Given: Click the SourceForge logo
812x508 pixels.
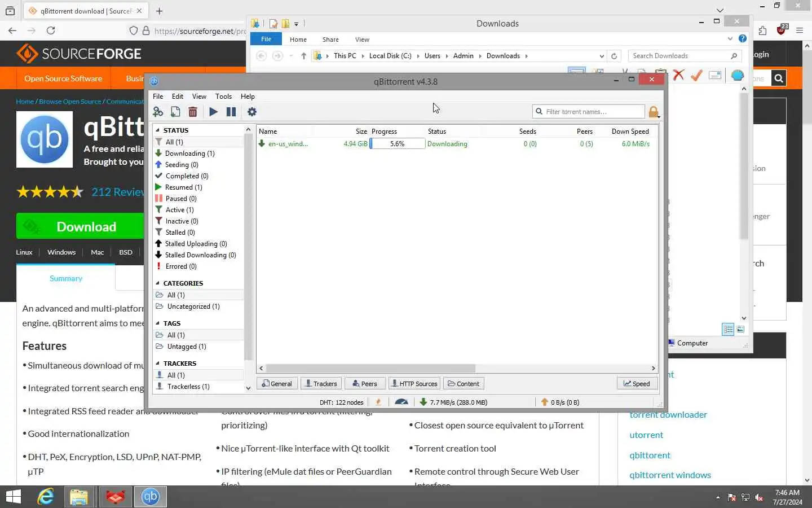Looking at the screenshot, I should (x=79, y=54).
